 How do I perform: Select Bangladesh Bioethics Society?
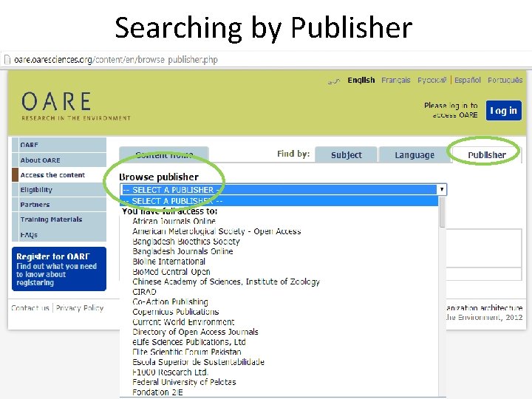point(186,241)
